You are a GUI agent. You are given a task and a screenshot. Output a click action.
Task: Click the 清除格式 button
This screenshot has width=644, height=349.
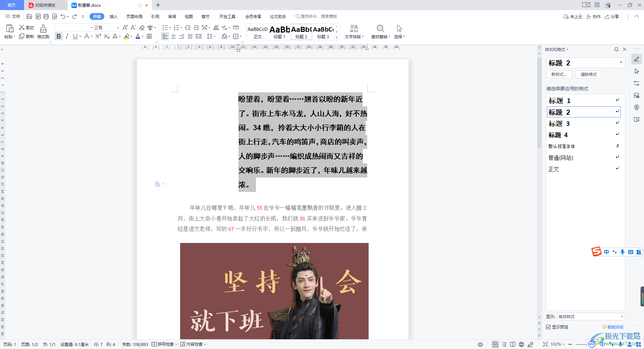[x=589, y=74]
